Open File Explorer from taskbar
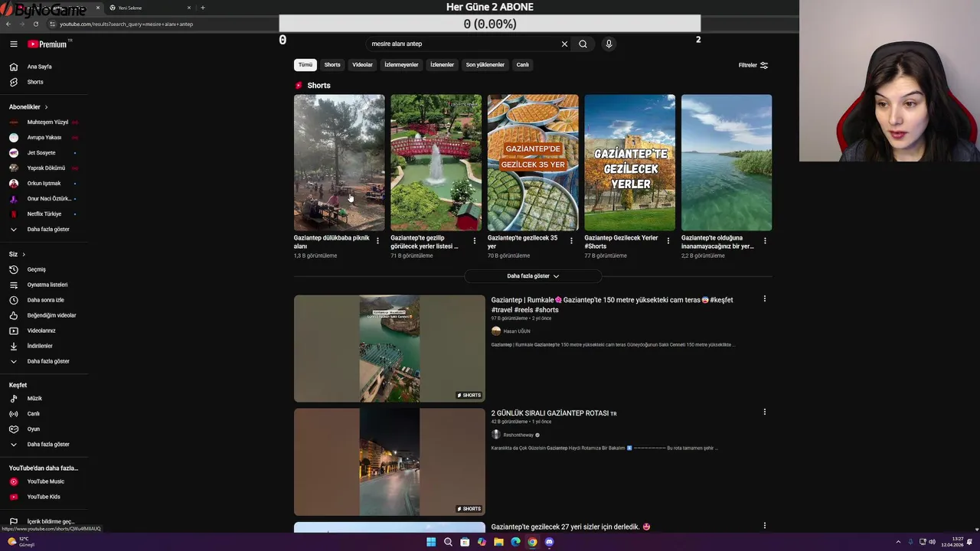The height and width of the screenshot is (551, 980). click(x=498, y=542)
